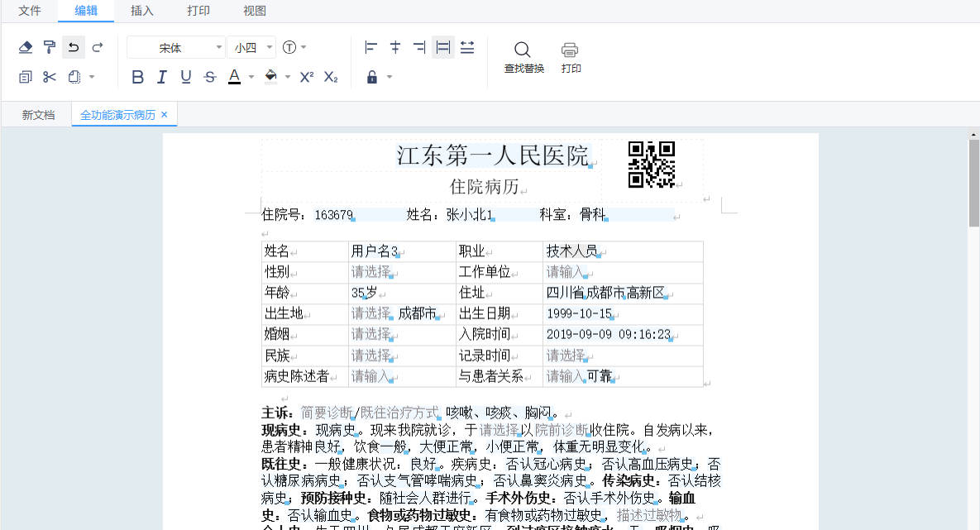980x530 pixels.
Task: Click the scissors cut icon
Action: point(50,77)
